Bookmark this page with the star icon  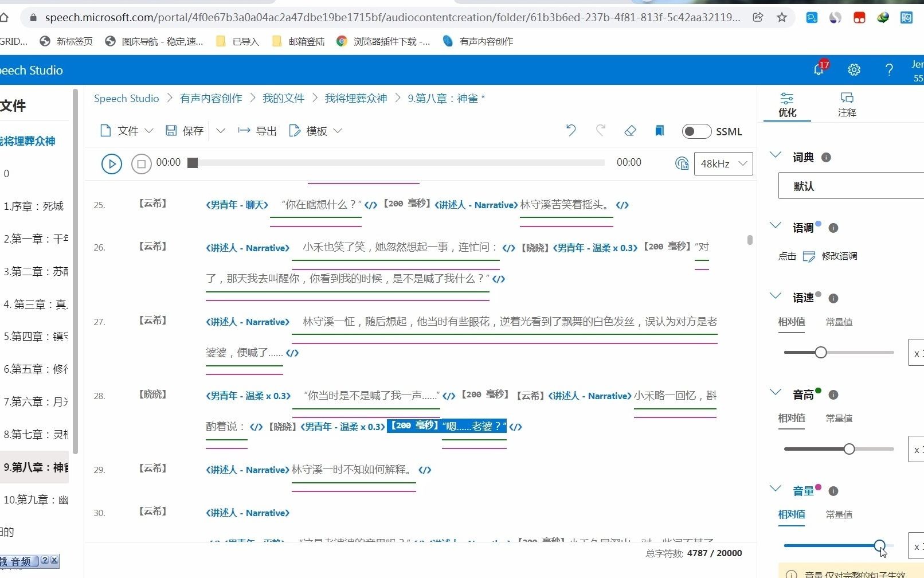pyautogui.click(x=782, y=17)
